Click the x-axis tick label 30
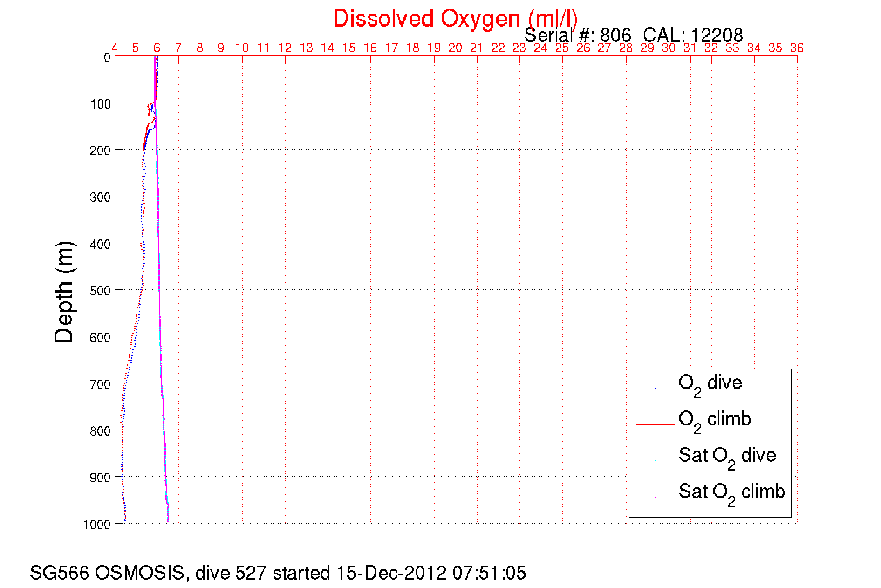Viewport: 881px width, 588px height. [669, 48]
